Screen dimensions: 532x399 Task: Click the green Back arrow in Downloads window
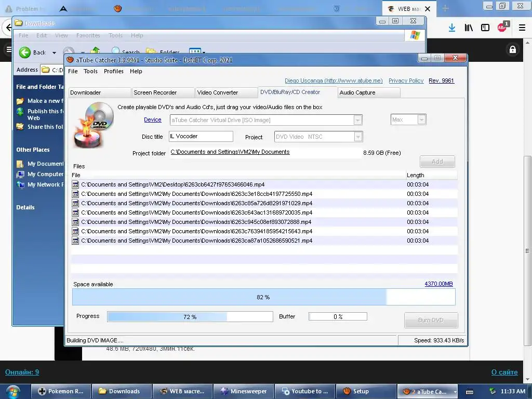[x=25, y=52]
